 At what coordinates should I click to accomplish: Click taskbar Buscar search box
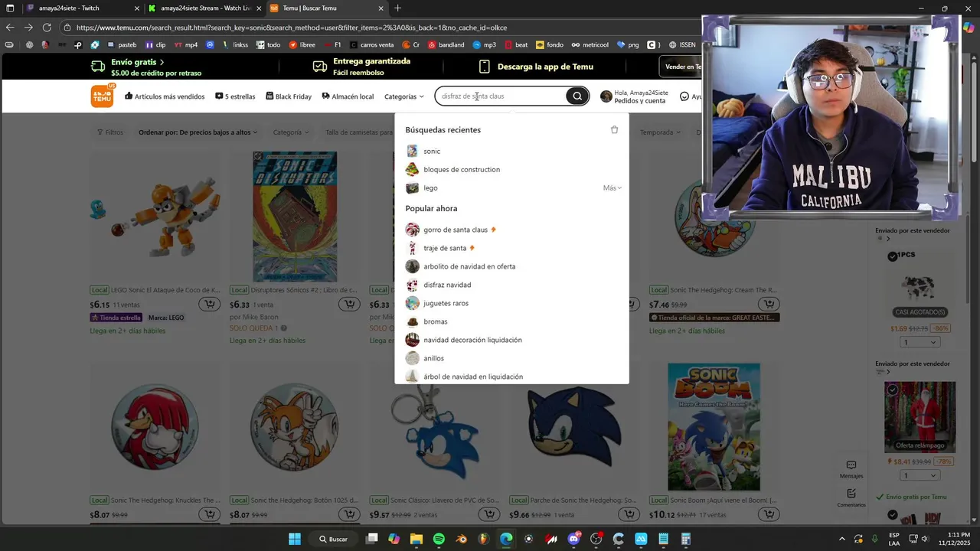(333, 539)
